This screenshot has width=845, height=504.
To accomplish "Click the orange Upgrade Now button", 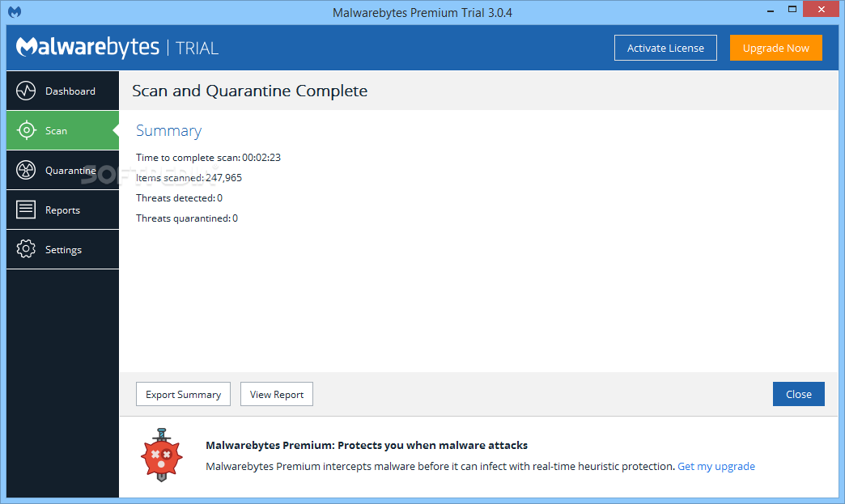I will coord(776,48).
